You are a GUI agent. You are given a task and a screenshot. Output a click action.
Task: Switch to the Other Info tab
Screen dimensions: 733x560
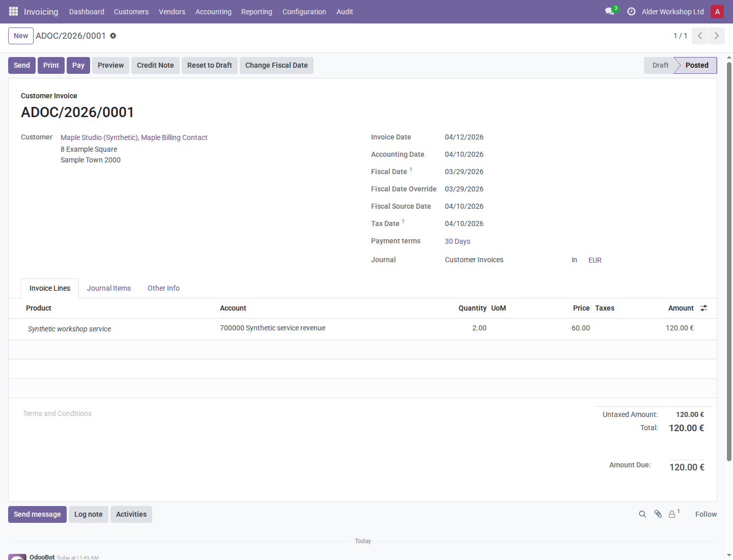(163, 288)
